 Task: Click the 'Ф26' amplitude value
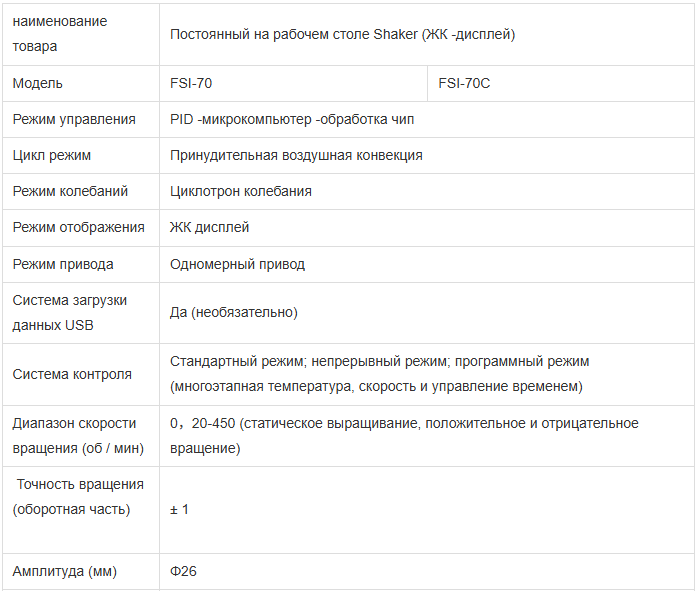pos(183,571)
